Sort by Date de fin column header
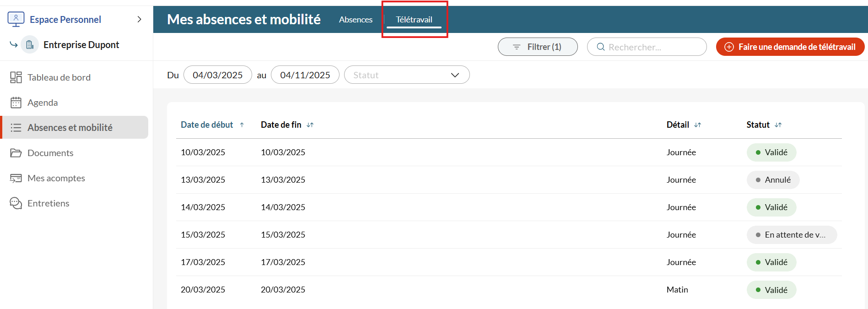Image resolution: width=868 pixels, height=309 pixels. [x=281, y=125]
